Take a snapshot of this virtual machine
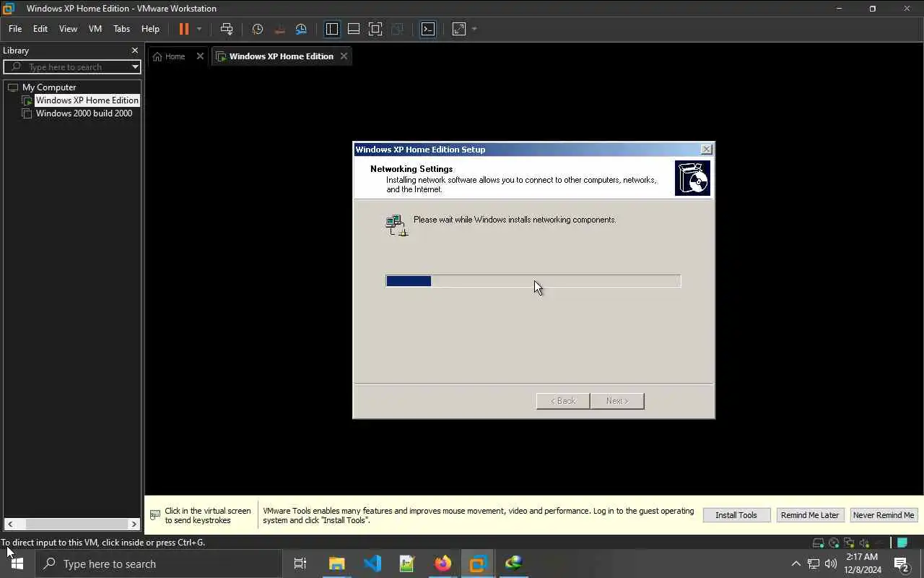 [x=257, y=29]
